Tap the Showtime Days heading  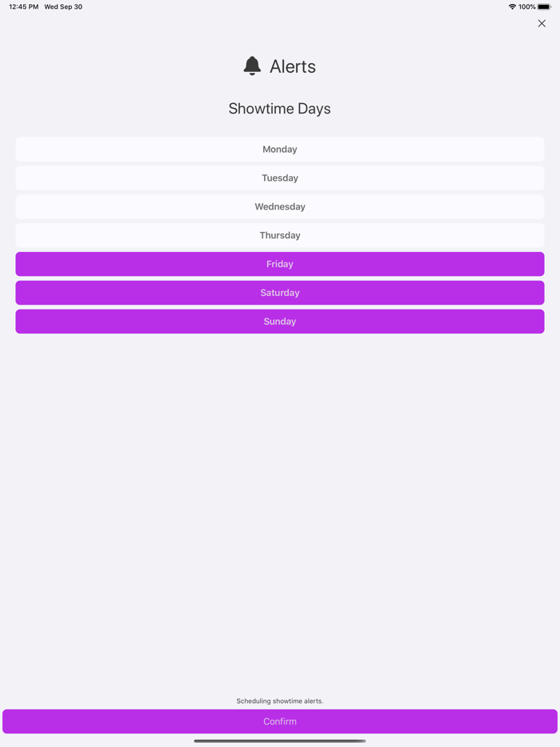coord(279,109)
